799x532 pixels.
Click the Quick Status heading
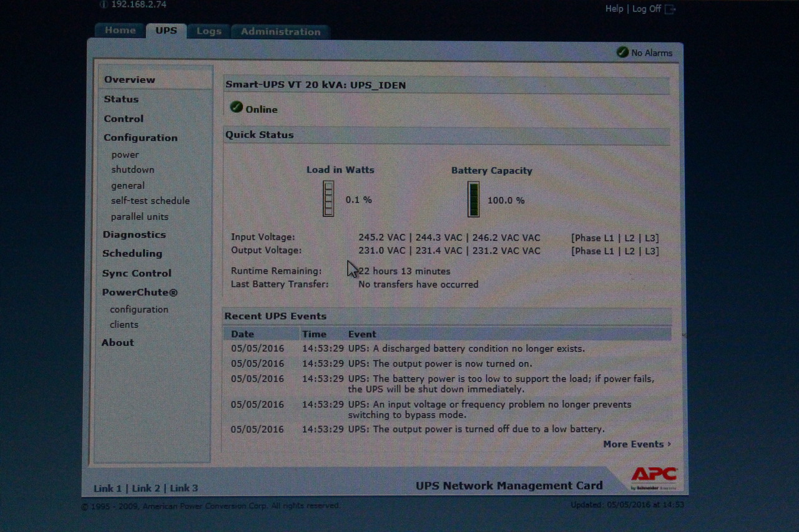coord(259,135)
